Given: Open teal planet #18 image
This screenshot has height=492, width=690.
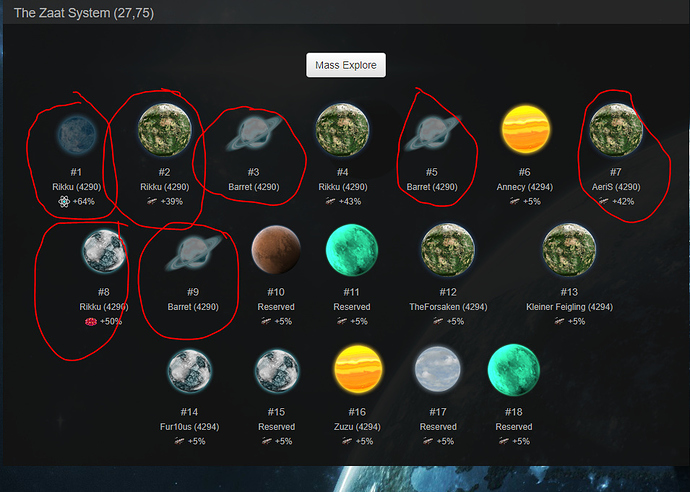Looking at the screenshot, I should pyautogui.click(x=514, y=370).
